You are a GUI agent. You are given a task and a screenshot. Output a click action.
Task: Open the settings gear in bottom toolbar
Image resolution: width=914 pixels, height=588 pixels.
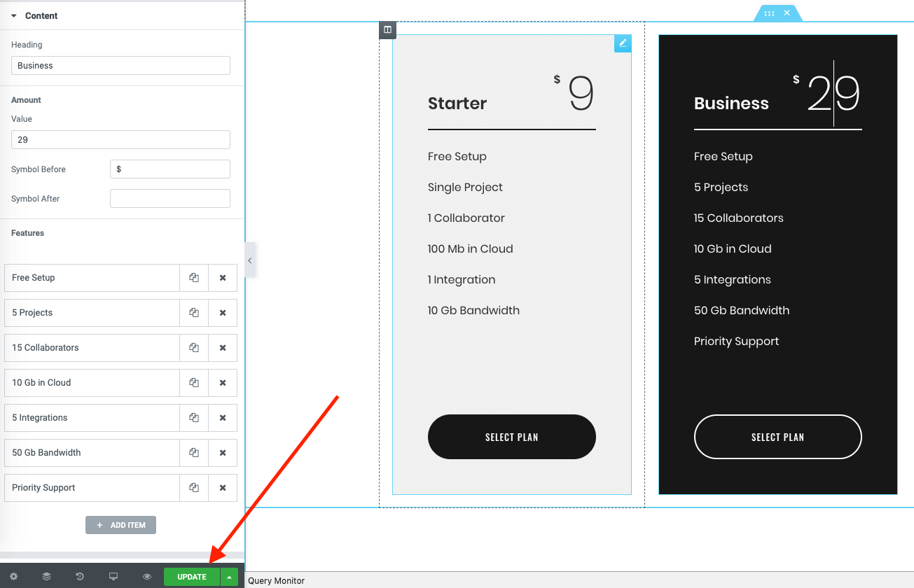(x=13, y=577)
